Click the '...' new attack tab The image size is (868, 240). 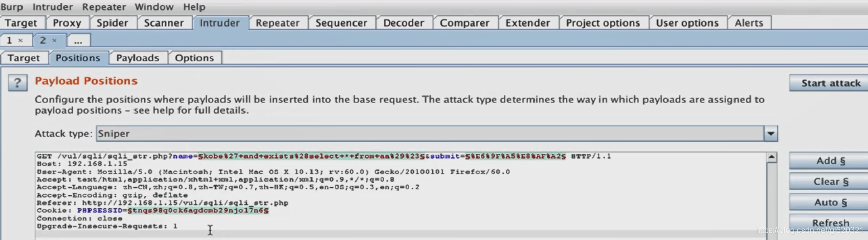tap(78, 41)
